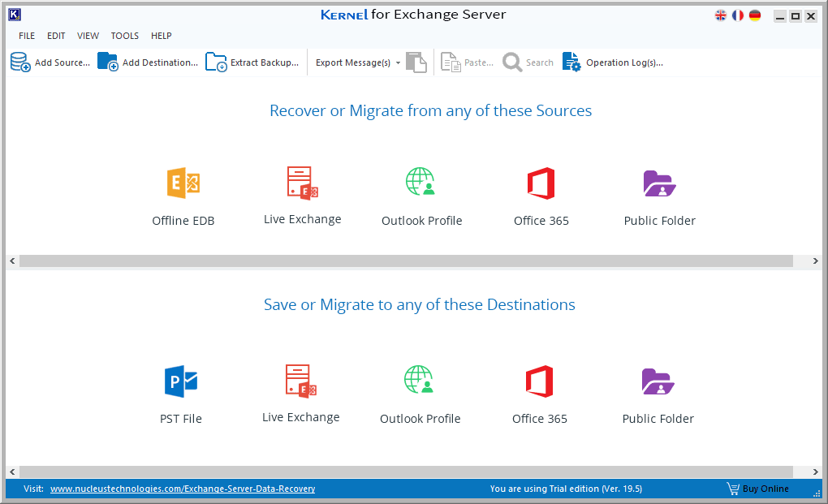The height and width of the screenshot is (504, 828).
Task: Click the Extract Backup toolbar icon
Action: 216,62
